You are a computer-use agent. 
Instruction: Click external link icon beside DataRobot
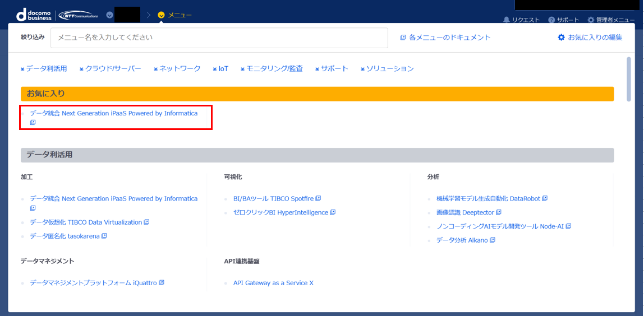pos(545,198)
